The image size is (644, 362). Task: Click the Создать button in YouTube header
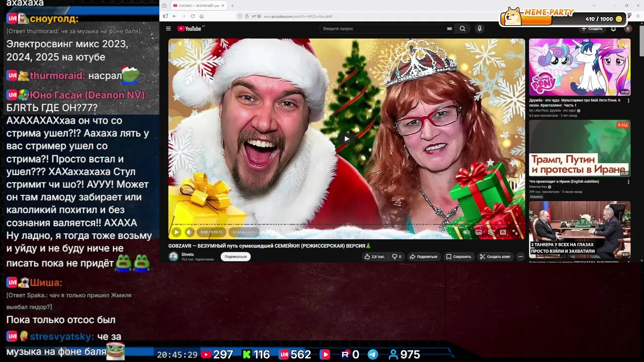(592, 29)
